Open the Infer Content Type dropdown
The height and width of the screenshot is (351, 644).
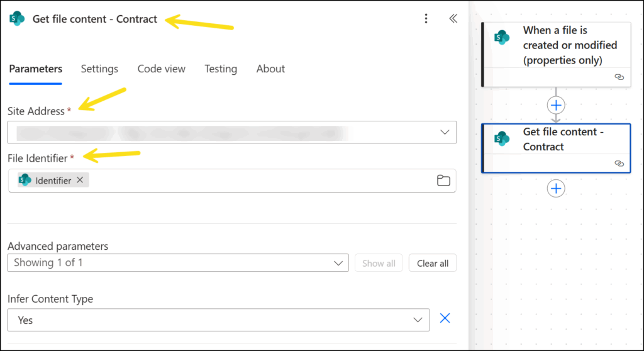coord(418,320)
